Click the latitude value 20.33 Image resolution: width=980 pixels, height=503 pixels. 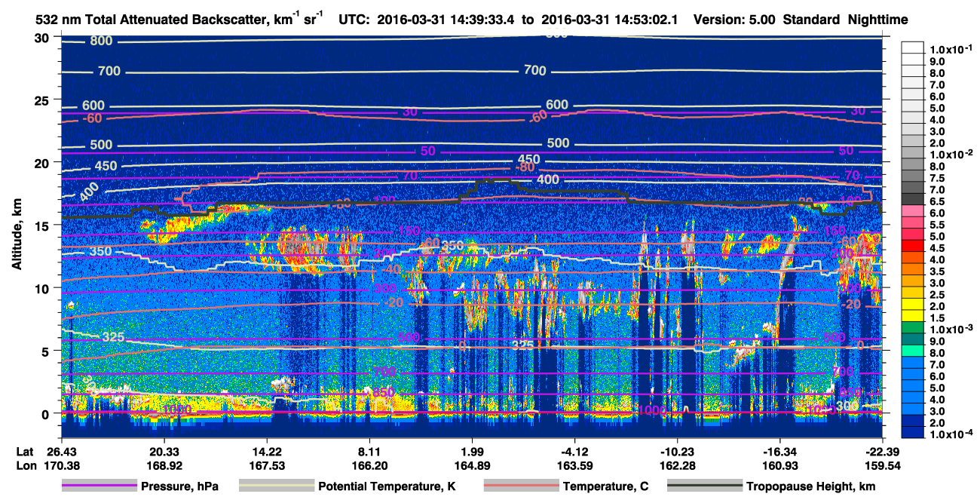164,451
